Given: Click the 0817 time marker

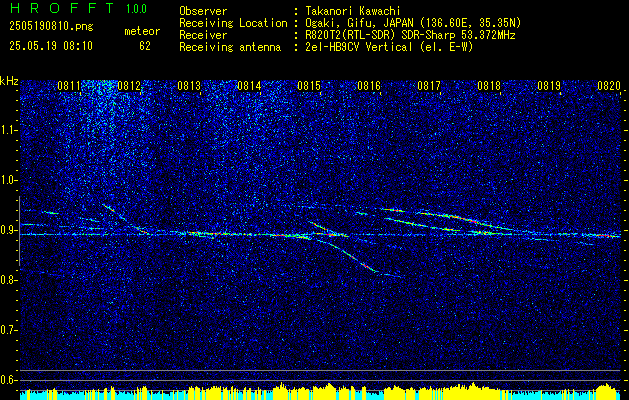Looking at the screenshot, I should click(429, 86).
